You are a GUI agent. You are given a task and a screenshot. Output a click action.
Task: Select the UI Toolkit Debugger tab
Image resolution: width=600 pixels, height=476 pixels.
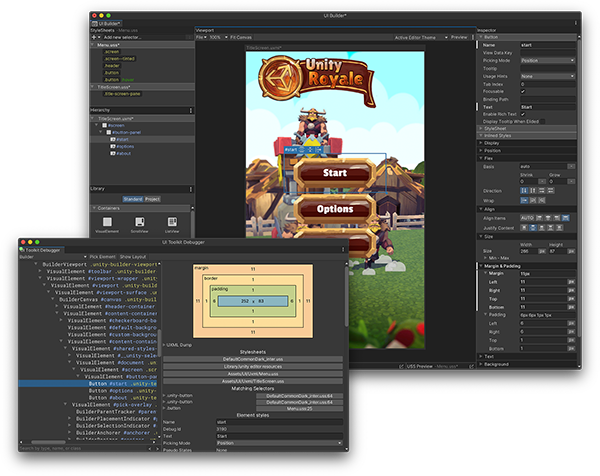coord(42,250)
